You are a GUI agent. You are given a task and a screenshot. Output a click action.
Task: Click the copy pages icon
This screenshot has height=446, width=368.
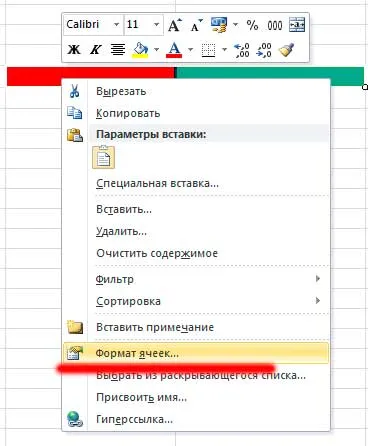pos(75,113)
